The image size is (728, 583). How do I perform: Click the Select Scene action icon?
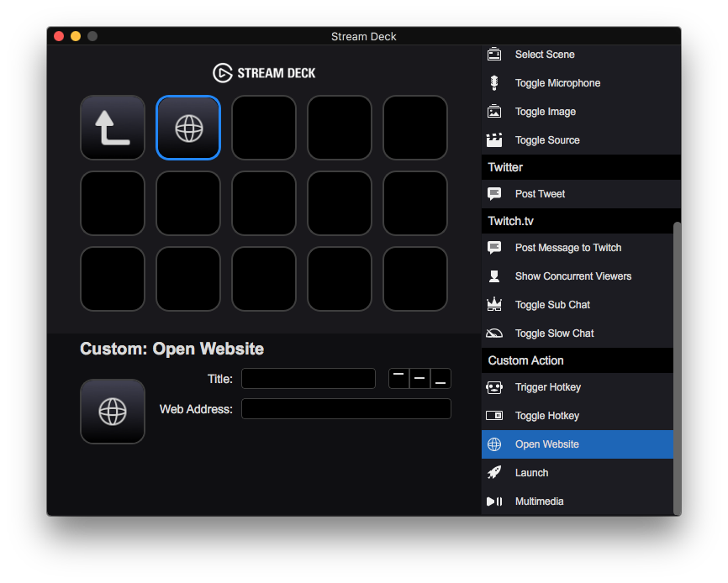(x=494, y=55)
